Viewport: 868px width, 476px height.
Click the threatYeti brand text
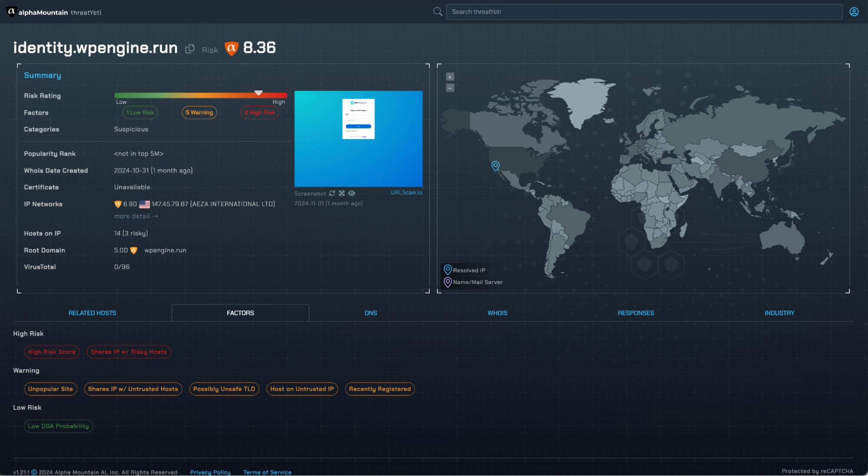(86, 13)
